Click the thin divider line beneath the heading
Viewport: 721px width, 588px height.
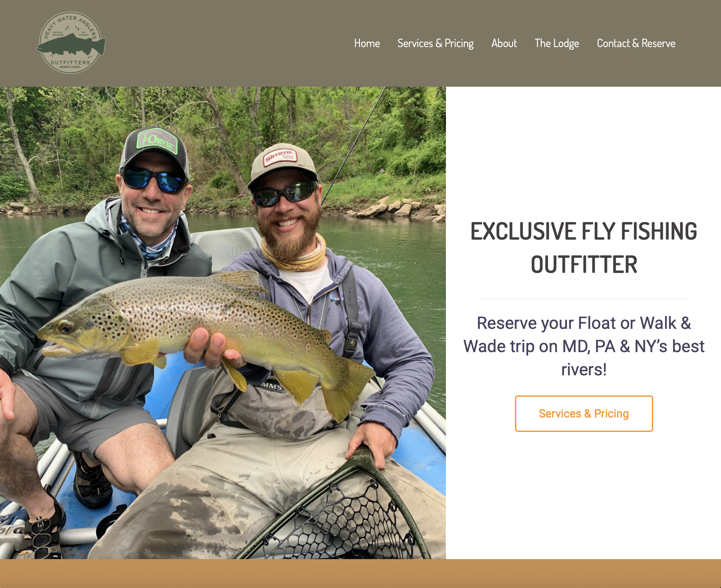tap(584, 299)
